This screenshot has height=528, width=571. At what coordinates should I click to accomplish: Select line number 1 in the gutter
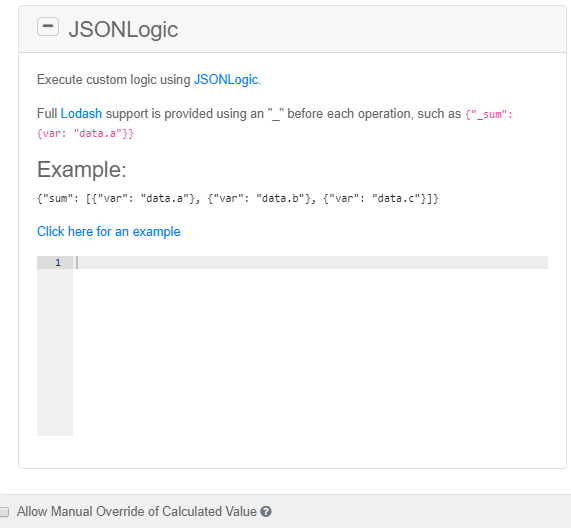coord(58,263)
